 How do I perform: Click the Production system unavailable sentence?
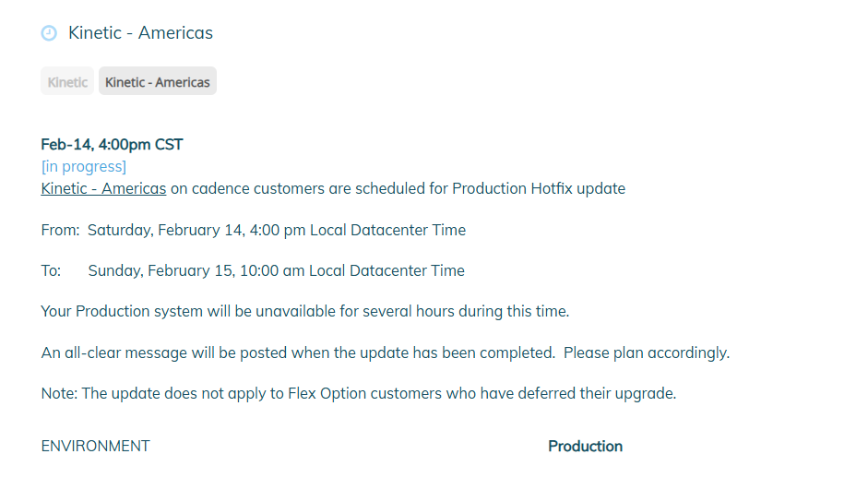point(304,312)
